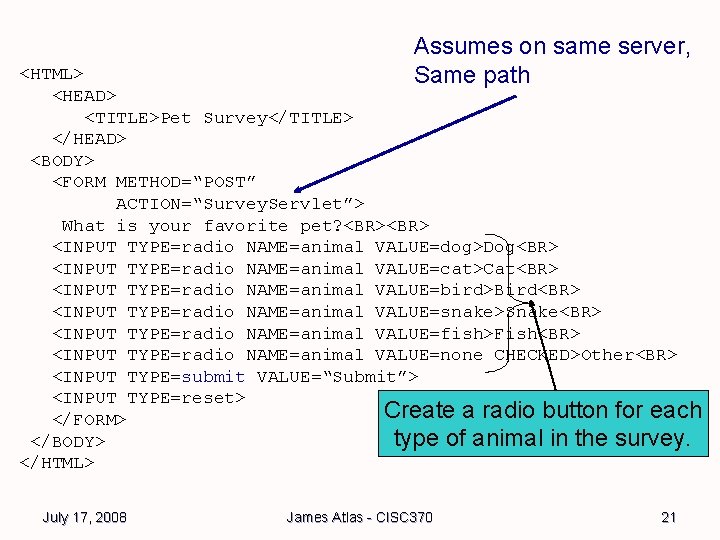Click the opening <HEAD> tag line
This screenshot has height=540, width=720.
pos(84,96)
